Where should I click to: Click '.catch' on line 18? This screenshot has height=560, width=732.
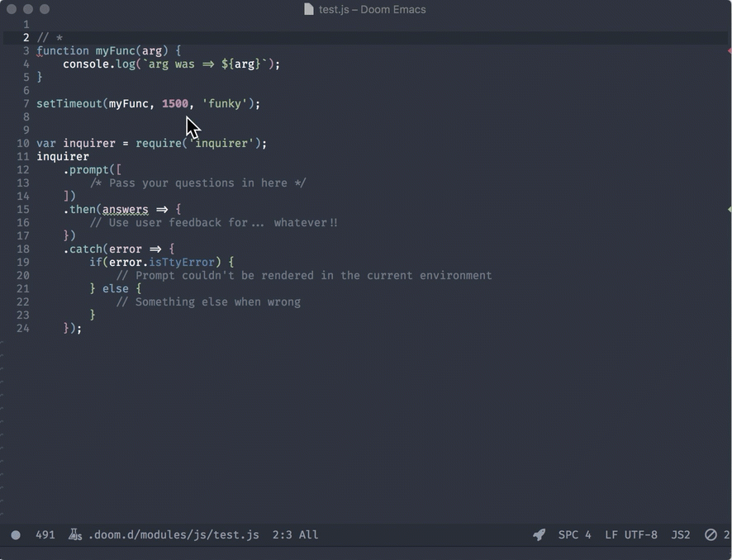83,249
